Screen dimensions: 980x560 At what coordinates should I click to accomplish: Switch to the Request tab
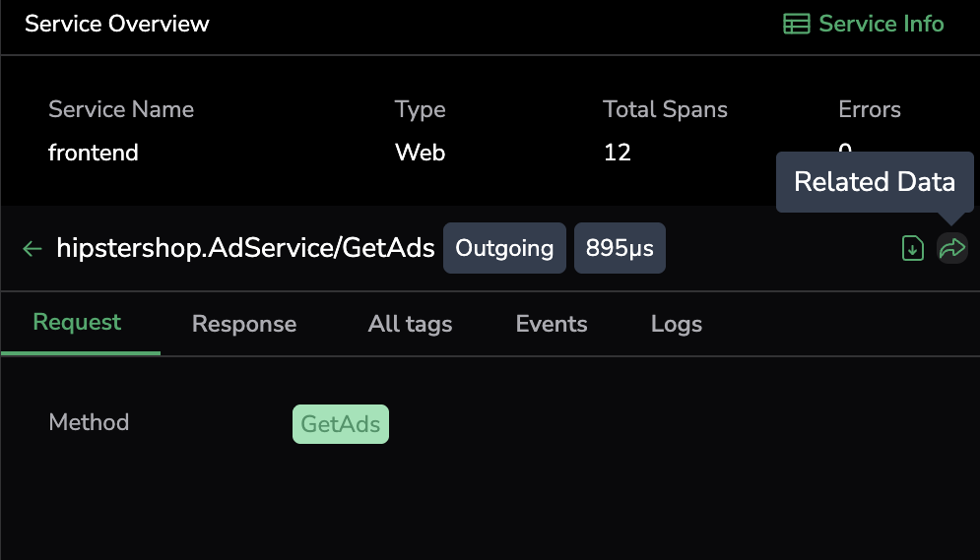77,323
